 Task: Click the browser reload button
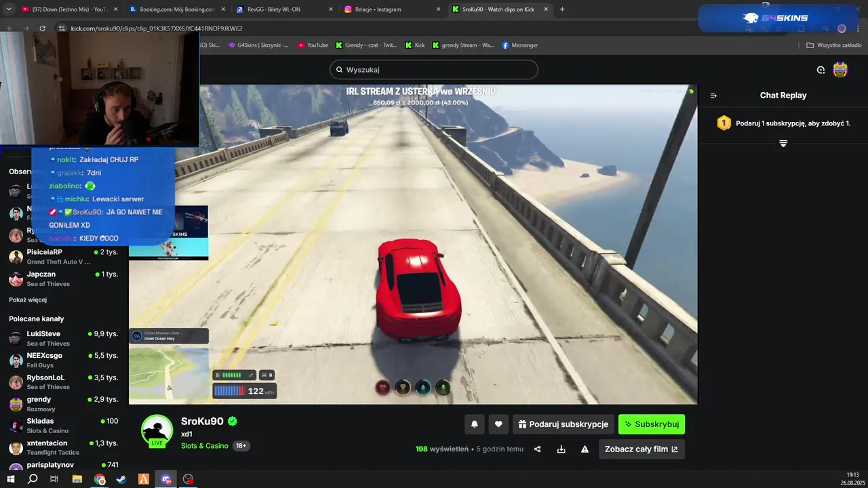click(x=42, y=28)
